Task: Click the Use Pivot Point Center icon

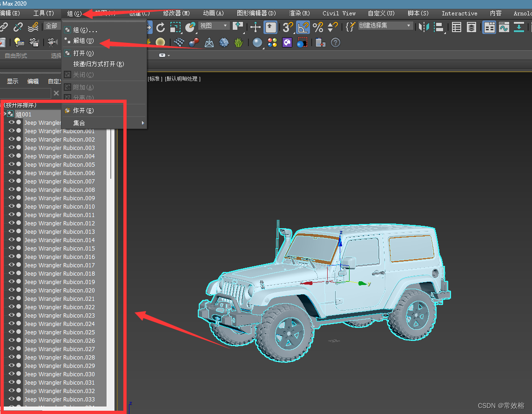Action: coord(238,27)
